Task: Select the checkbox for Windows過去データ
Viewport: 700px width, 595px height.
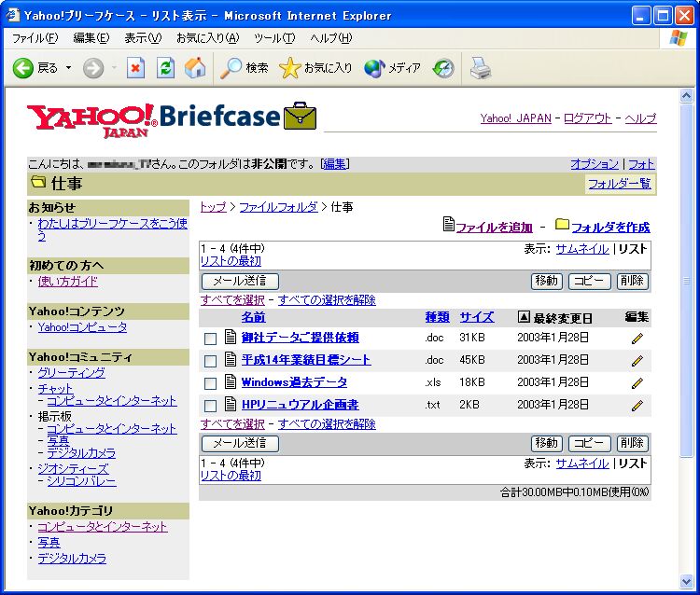Action: (x=210, y=383)
